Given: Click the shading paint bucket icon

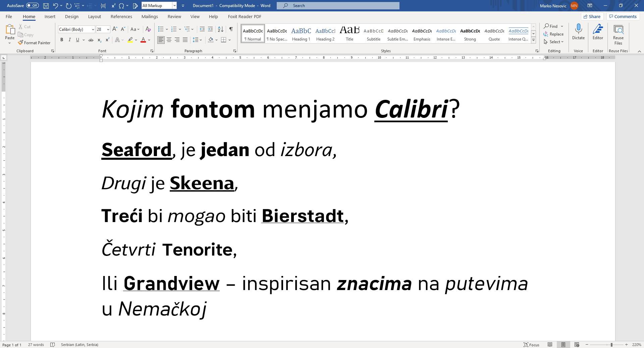Looking at the screenshot, I should pos(211,40).
